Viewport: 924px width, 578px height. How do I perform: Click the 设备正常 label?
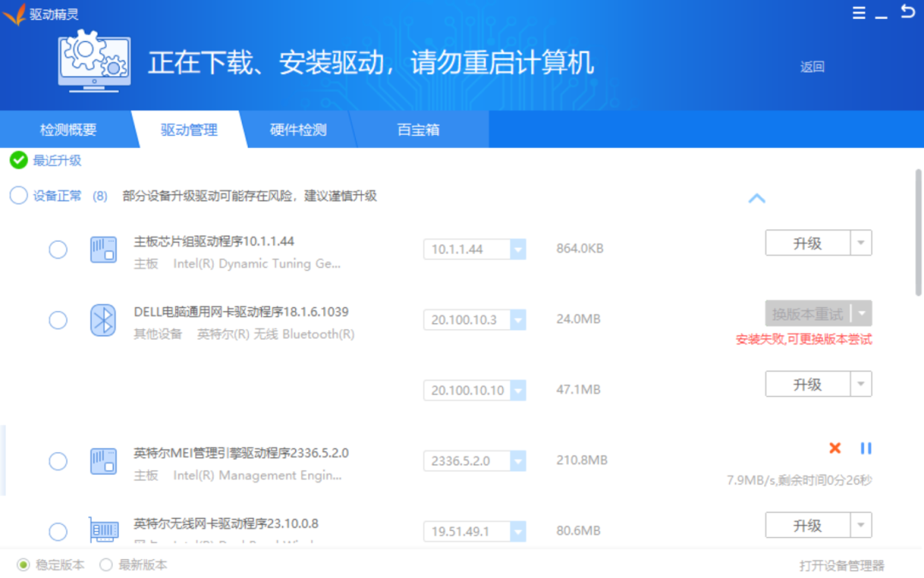point(57,196)
